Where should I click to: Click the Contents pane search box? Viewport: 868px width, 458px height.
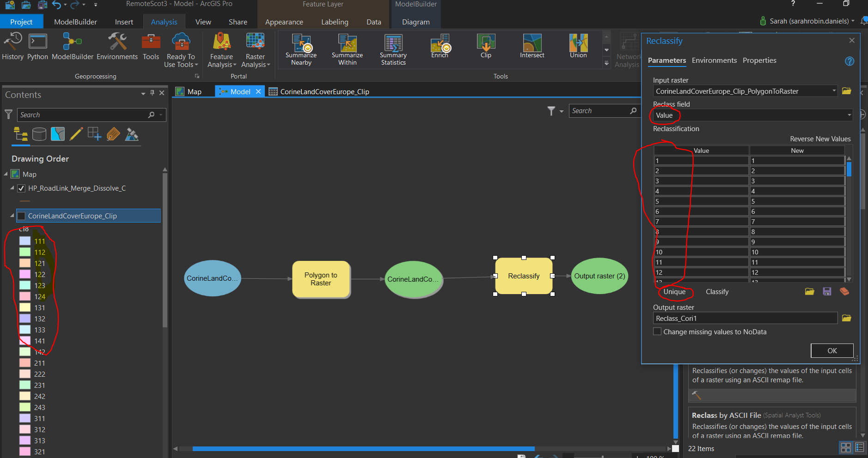[91, 115]
